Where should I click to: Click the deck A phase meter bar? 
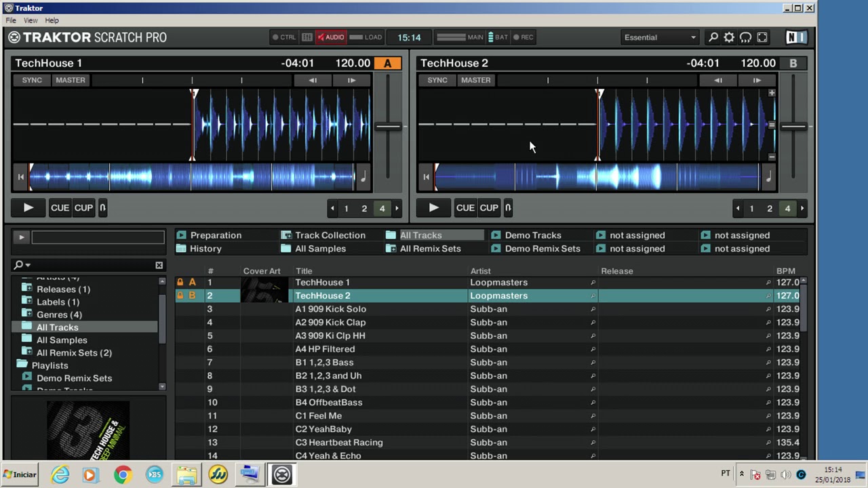tap(192, 80)
